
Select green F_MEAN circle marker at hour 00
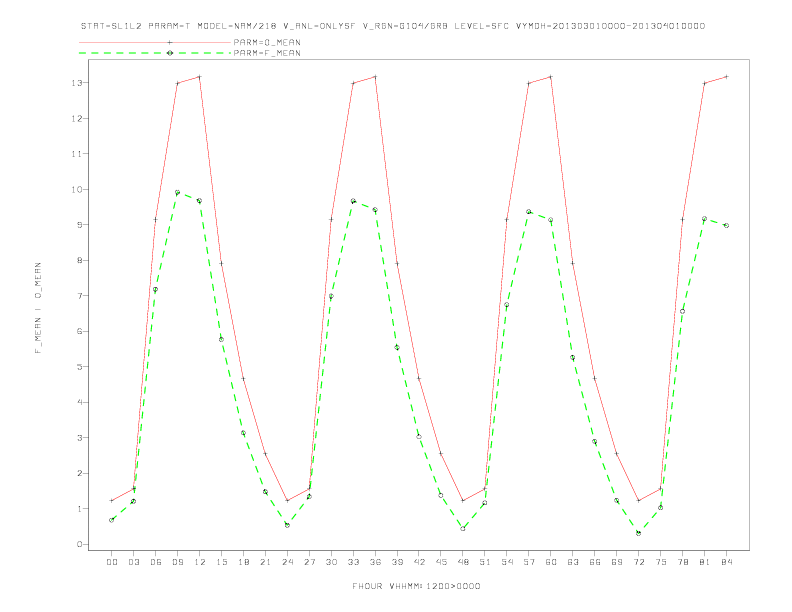(x=112, y=520)
